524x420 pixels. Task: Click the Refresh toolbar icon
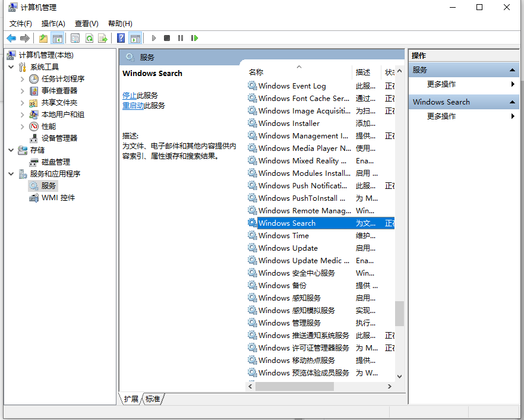[x=89, y=38]
